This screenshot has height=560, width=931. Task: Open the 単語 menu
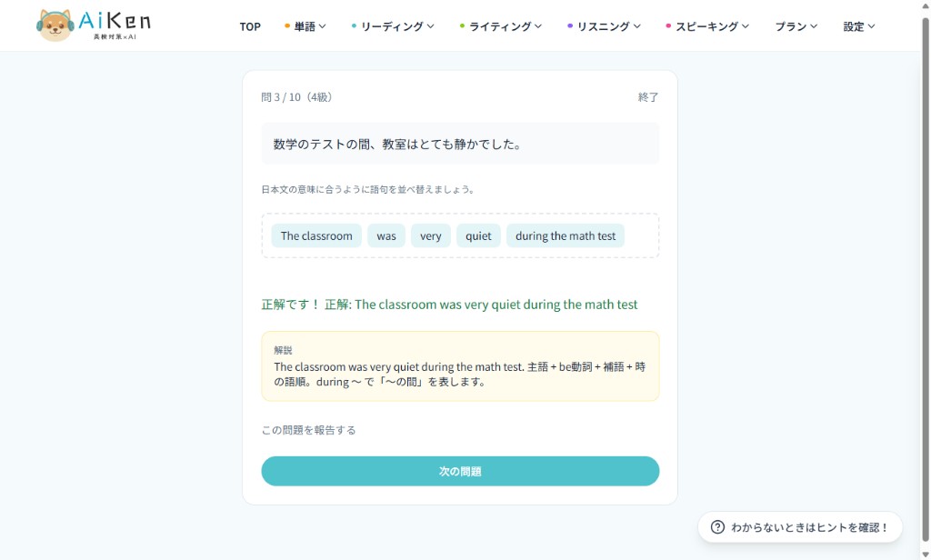point(305,26)
